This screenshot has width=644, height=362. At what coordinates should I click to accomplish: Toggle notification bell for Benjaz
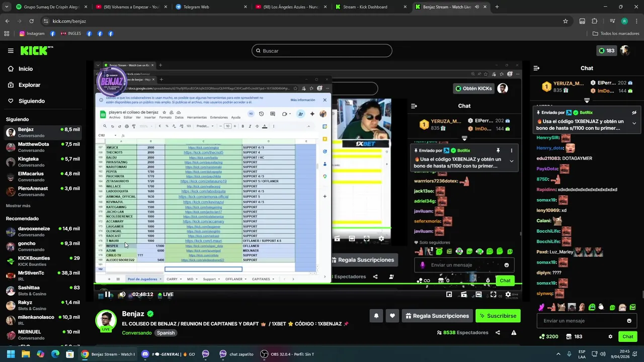(376, 316)
